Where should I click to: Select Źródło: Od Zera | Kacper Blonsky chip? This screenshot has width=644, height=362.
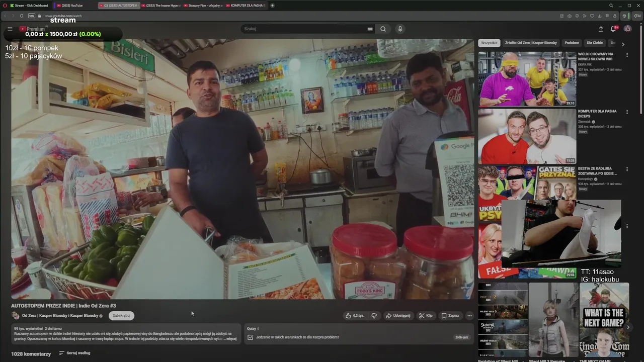click(531, 43)
